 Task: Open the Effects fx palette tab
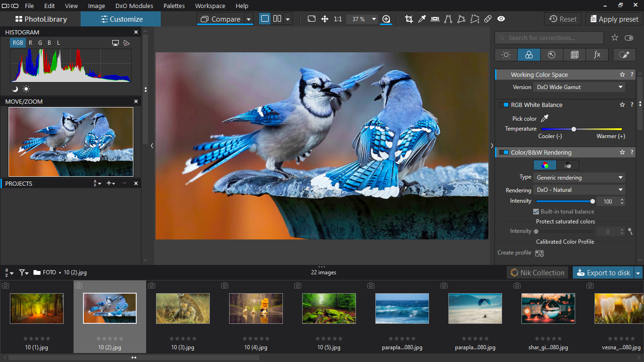point(597,55)
